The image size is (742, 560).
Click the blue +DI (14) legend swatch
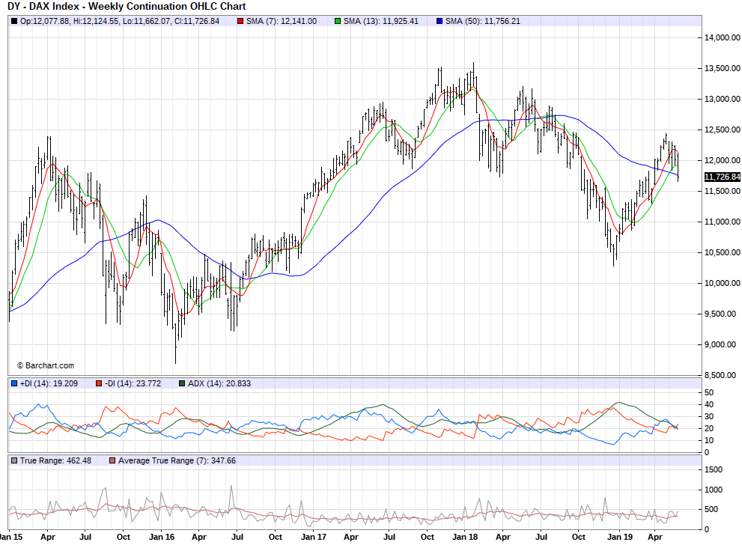click(x=14, y=383)
